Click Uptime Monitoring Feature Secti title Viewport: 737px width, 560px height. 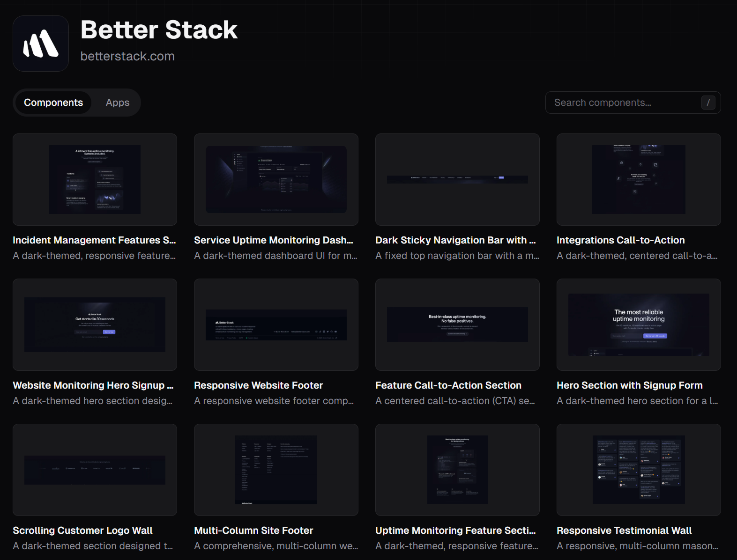[x=455, y=531]
